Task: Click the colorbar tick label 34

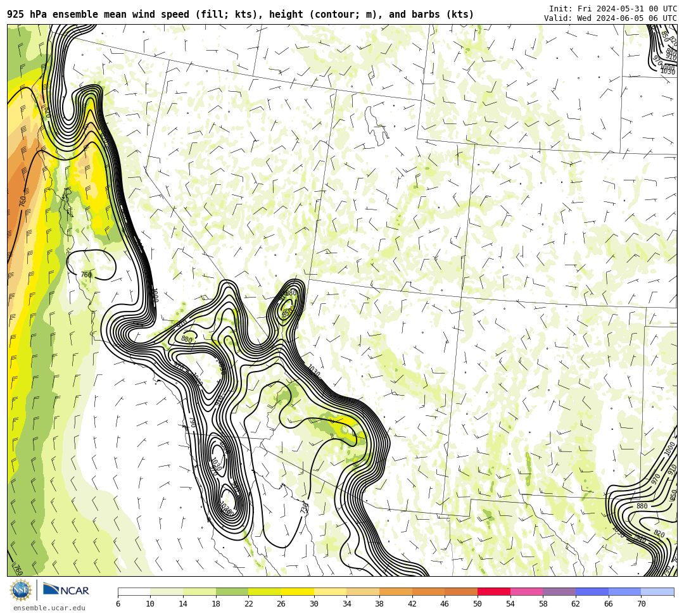Action: pyautogui.click(x=347, y=604)
